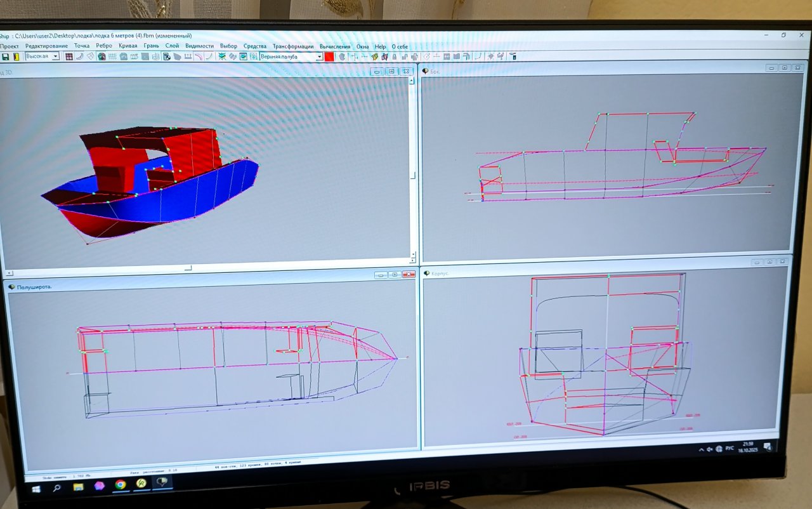Viewport: 812px width, 509px height.
Task: Click the green layered waves toolbar icon
Action: tap(222, 56)
